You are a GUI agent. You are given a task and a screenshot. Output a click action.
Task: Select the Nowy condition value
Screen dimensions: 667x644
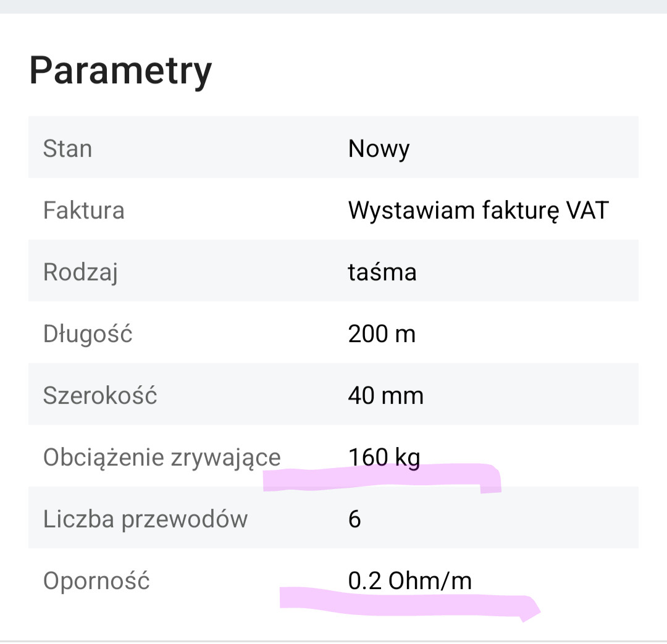coord(379,149)
